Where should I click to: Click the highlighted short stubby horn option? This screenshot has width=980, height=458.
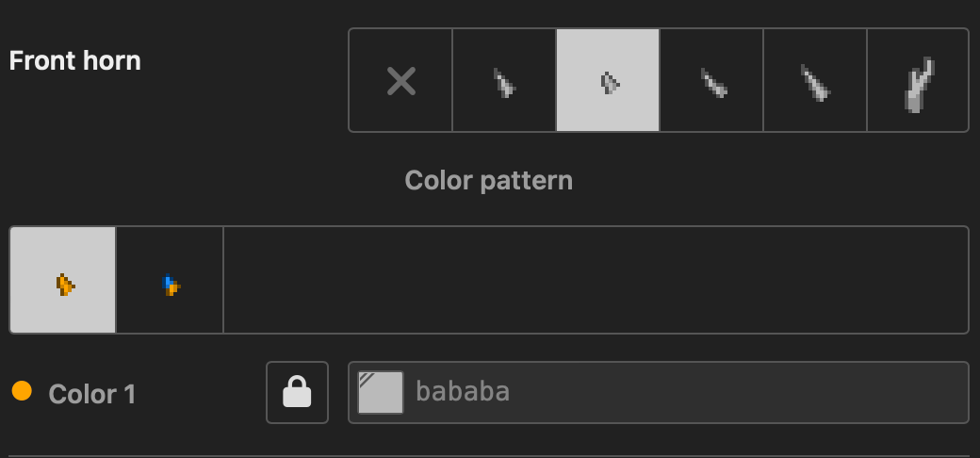[608, 80]
